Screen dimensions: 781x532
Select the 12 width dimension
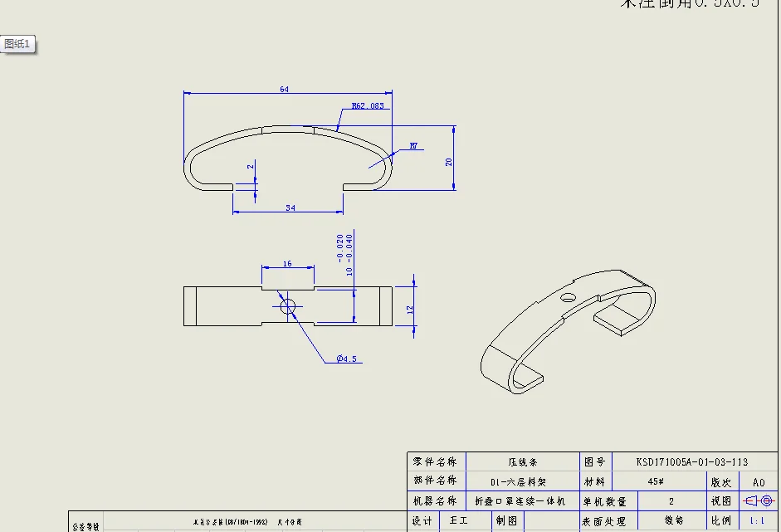tap(410, 310)
